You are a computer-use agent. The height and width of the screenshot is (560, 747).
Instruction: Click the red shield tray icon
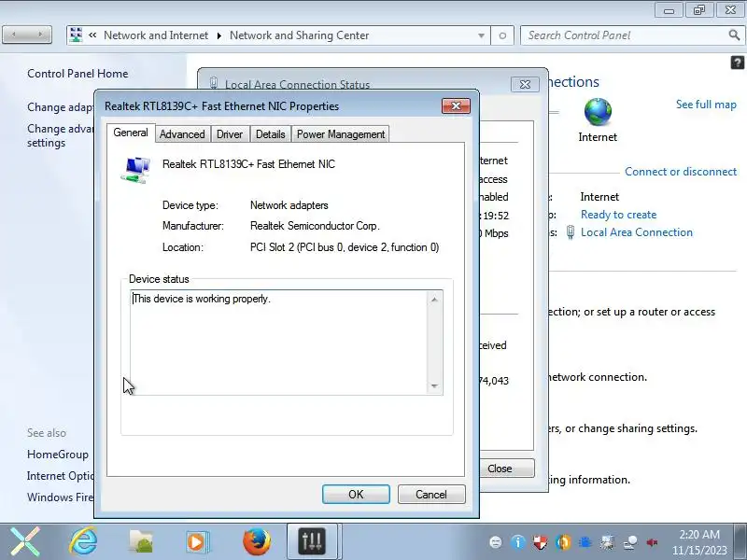(541, 542)
